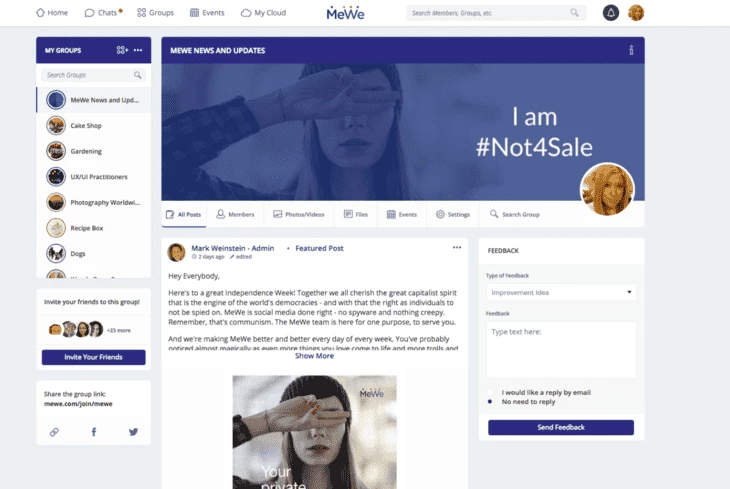Select 'I would like a reply by email'

490,392
